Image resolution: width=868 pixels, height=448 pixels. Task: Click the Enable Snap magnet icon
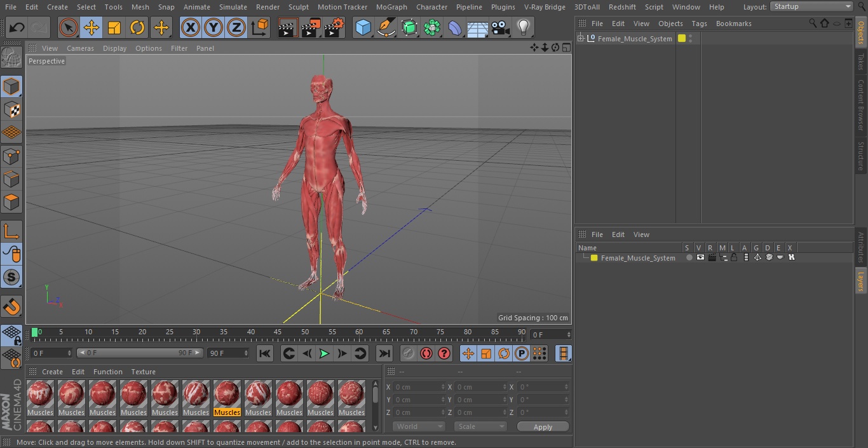point(11,307)
